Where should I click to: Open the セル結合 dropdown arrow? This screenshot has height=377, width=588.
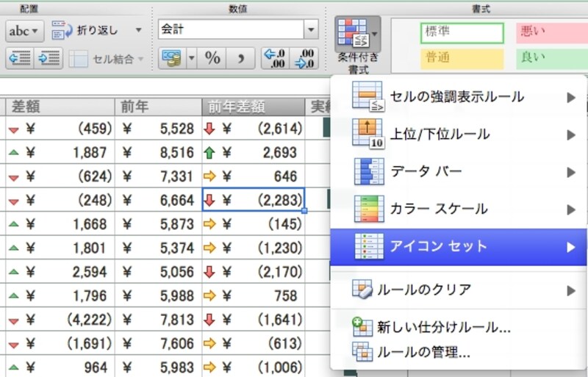[141, 59]
